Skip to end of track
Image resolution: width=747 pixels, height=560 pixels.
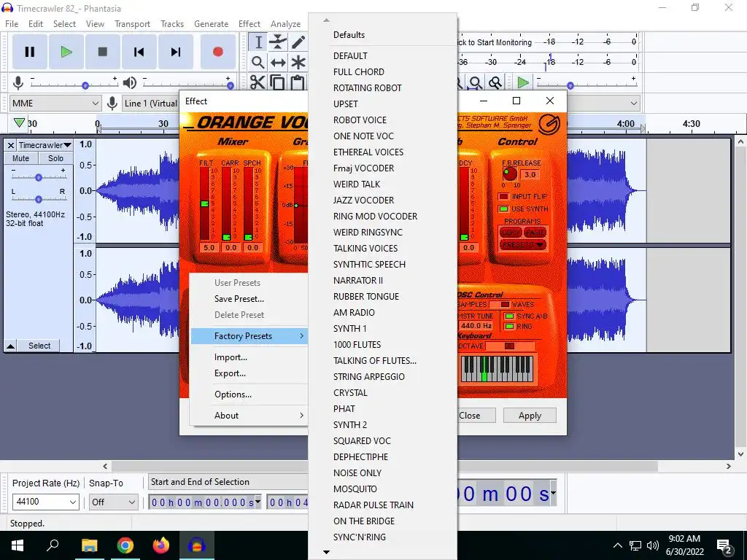coord(176,52)
